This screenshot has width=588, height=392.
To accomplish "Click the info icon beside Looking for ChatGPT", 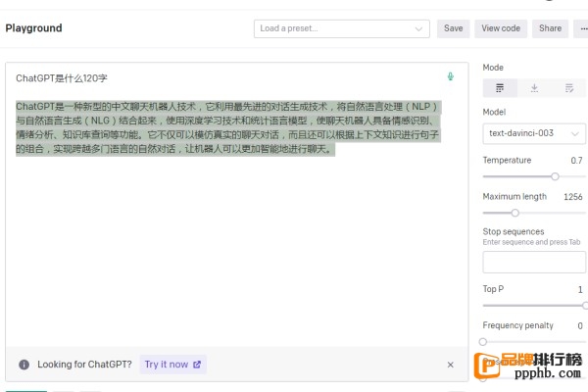I will (24, 365).
